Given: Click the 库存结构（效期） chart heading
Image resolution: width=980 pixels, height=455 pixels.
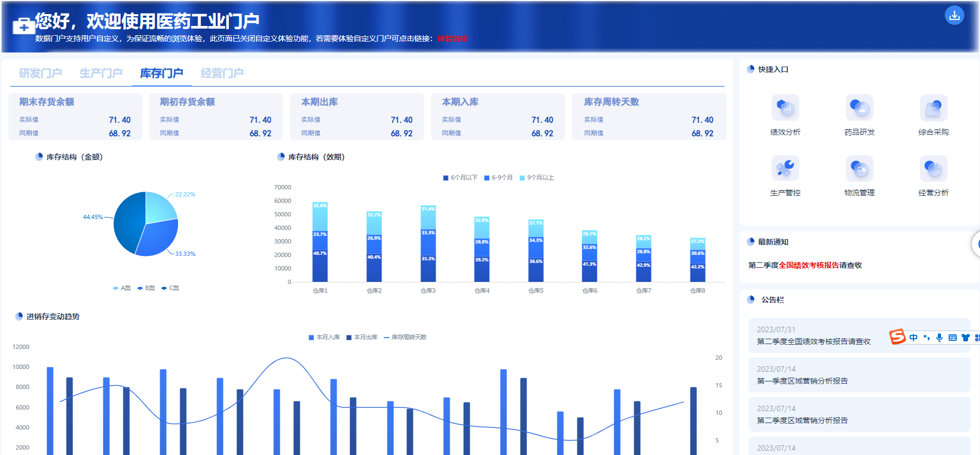Looking at the screenshot, I should pos(317,157).
